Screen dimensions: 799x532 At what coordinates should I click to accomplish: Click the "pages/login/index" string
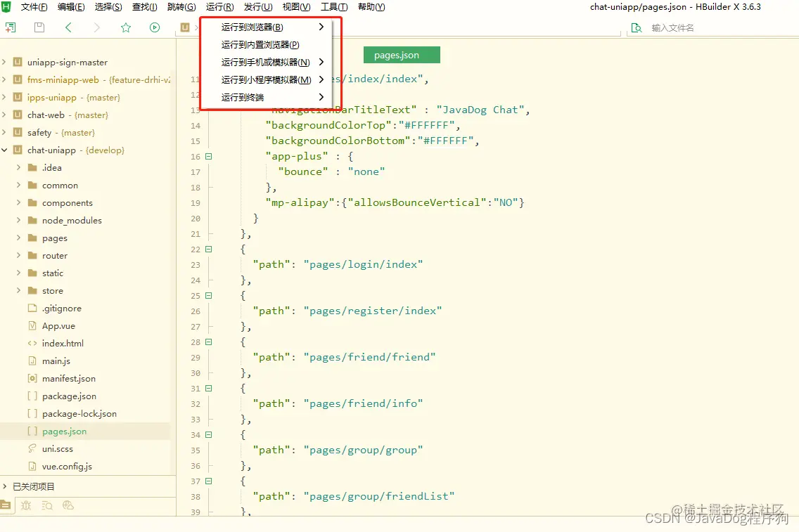click(x=364, y=264)
